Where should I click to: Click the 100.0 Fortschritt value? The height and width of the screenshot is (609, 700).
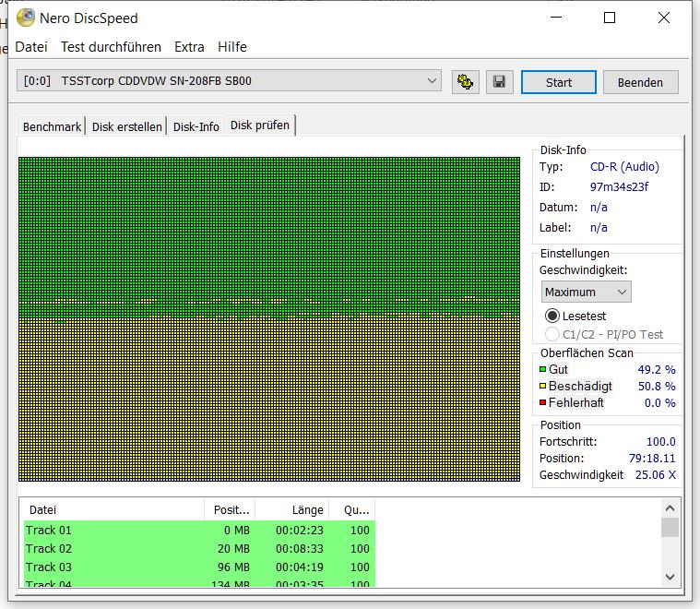(660, 441)
